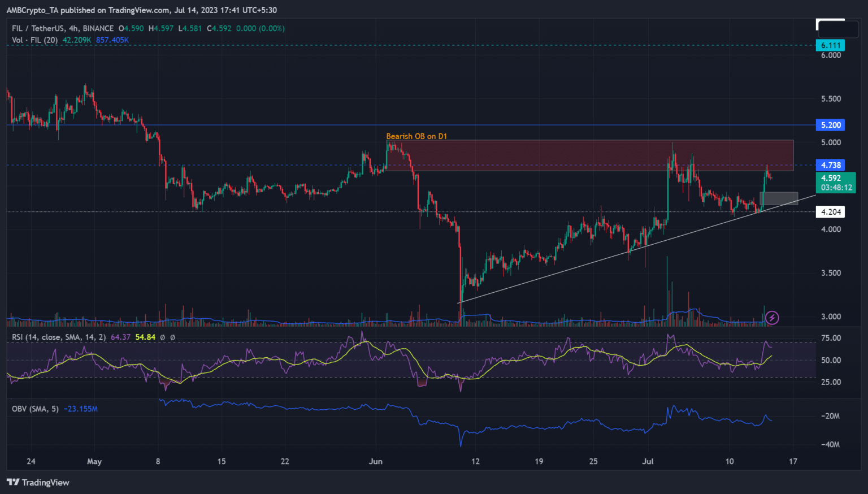Click the FIL / TetherUS symbol title
This screenshot has width=868, height=494.
click(62, 28)
